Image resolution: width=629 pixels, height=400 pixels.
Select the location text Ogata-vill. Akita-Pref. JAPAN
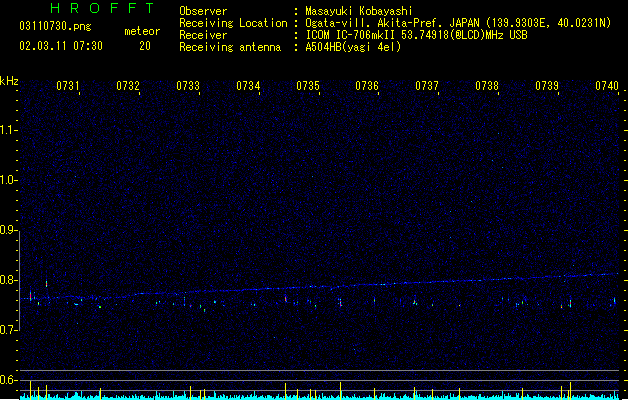(x=392, y=23)
